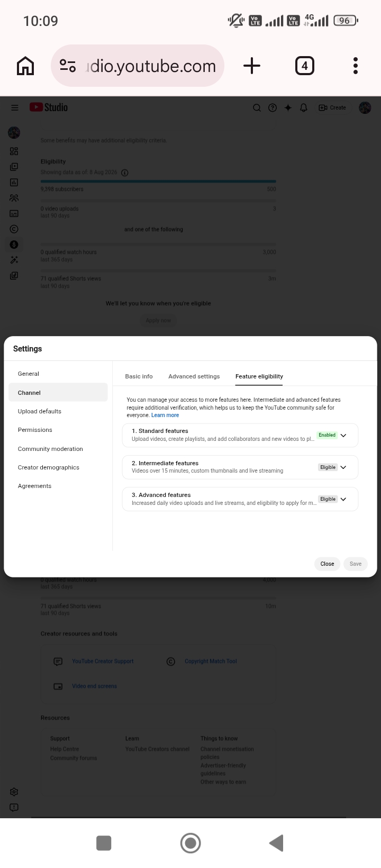Tap the Android back navigation triangle
The width and height of the screenshot is (381, 868).
(x=276, y=843)
